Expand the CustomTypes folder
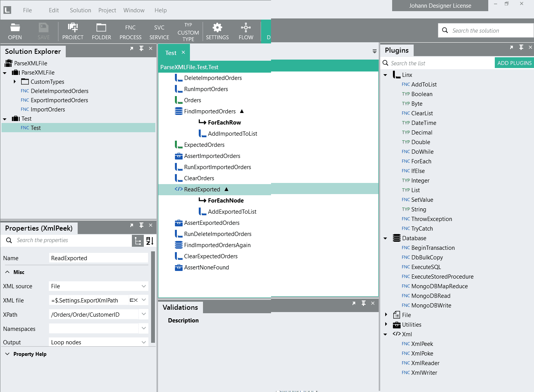Viewport: 534px width, 392px height. pyautogui.click(x=15, y=81)
